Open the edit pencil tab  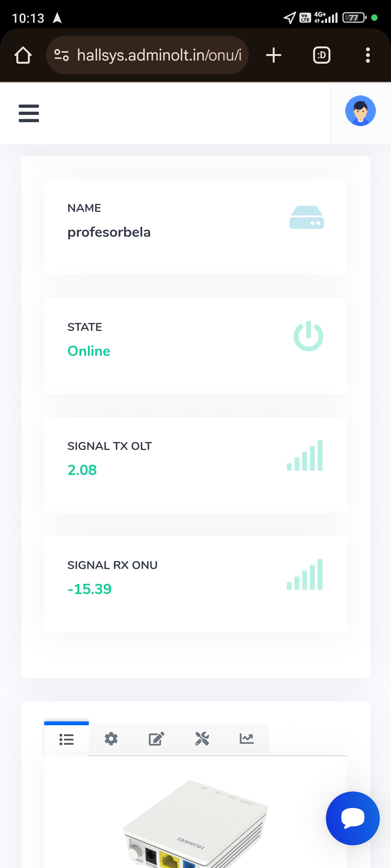point(156,739)
